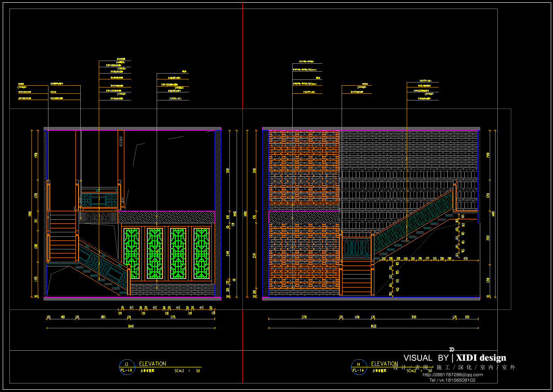Select the 3295 dimension under left elevation
Viewport: 553px width, 392px height.
(x=173, y=317)
